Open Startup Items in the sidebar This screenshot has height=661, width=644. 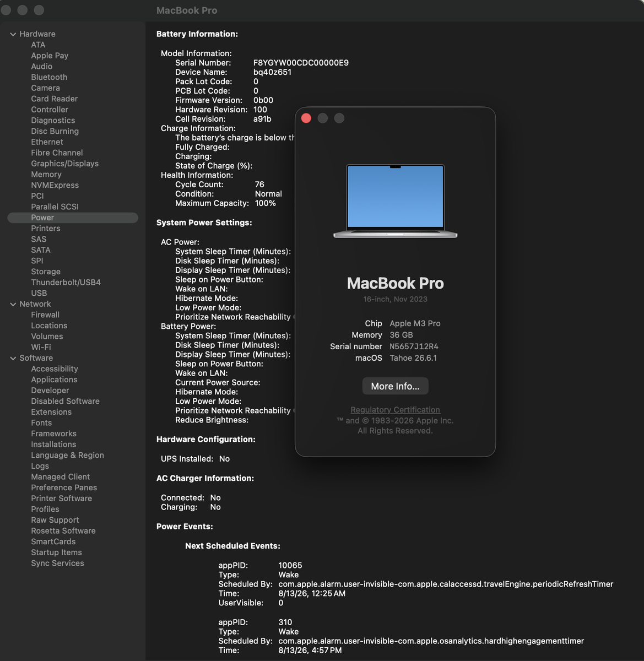(56, 552)
